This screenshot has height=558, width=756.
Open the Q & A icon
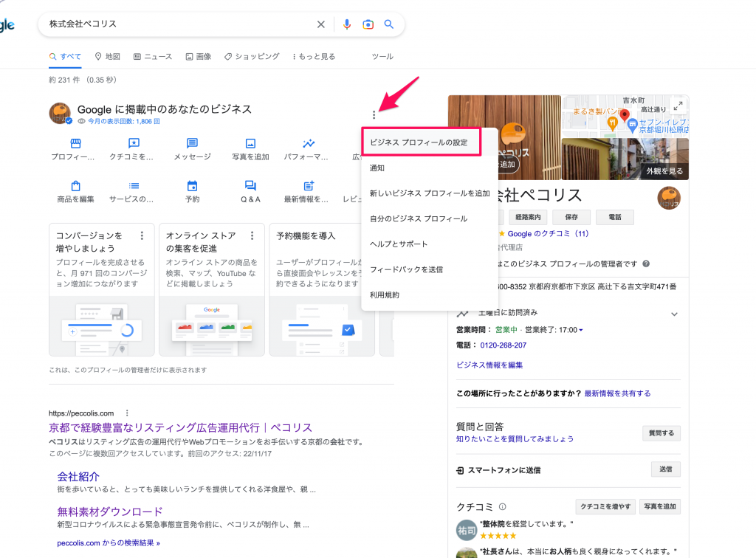250,186
